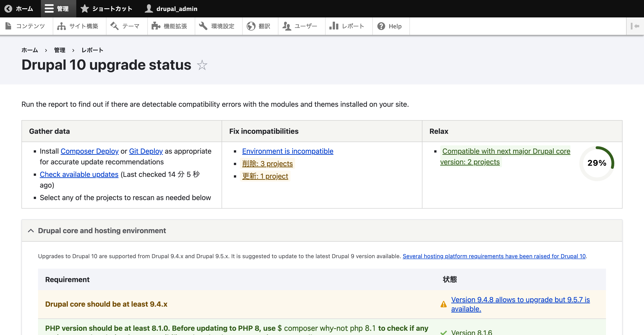The width and height of the screenshot is (644, 335).
Task: Switch toolbar to vertical orientation icon
Action: point(635,26)
